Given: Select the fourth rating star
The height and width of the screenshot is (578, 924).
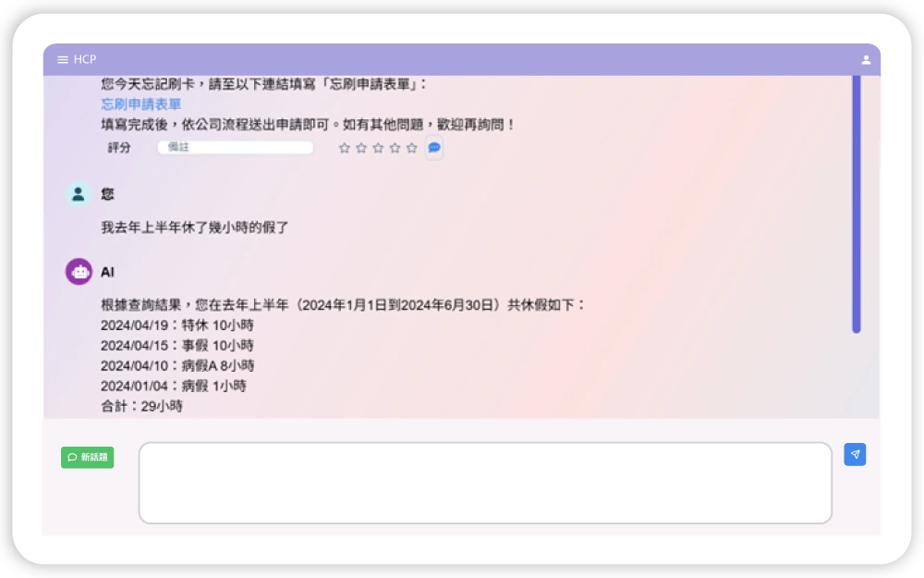Looking at the screenshot, I should click(395, 148).
